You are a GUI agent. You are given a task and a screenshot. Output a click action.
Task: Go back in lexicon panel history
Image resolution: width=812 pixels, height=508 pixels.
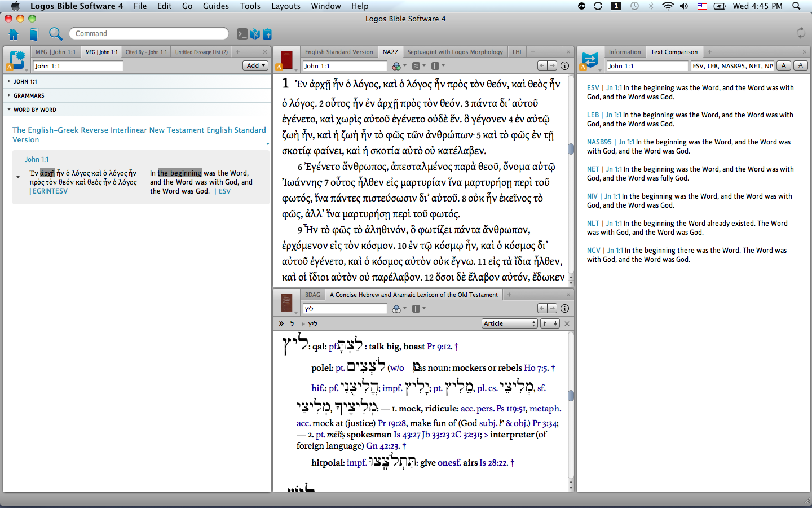[x=542, y=308]
